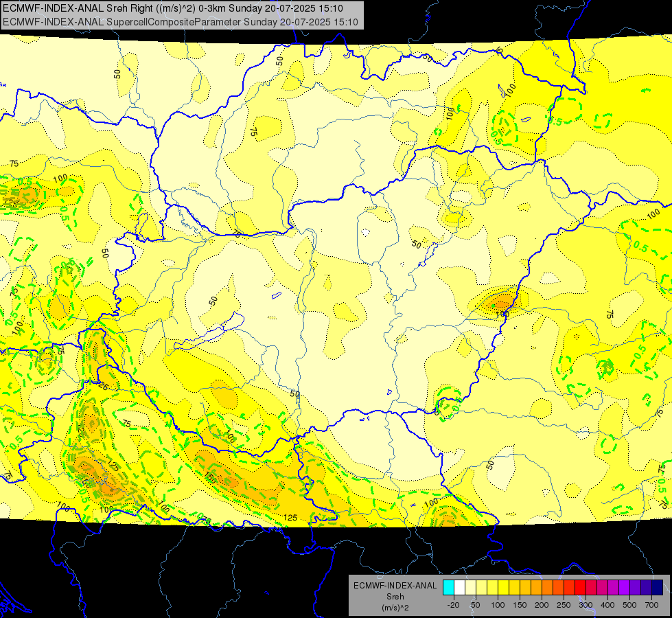Select the Sreh Right 0-3km title line
Viewport: 672px width, 618px height.
coord(173,8)
